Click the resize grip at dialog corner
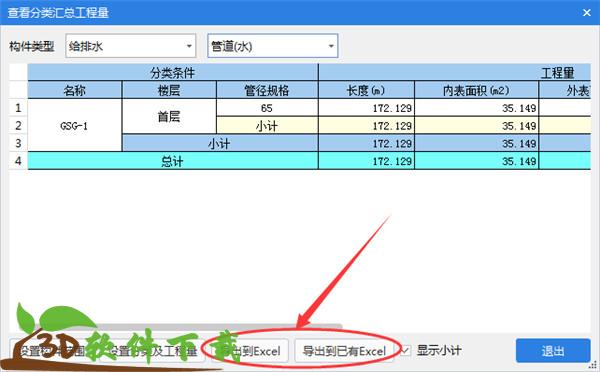Screen dimensions: 600x372 pyautogui.click(x=593, y=365)
